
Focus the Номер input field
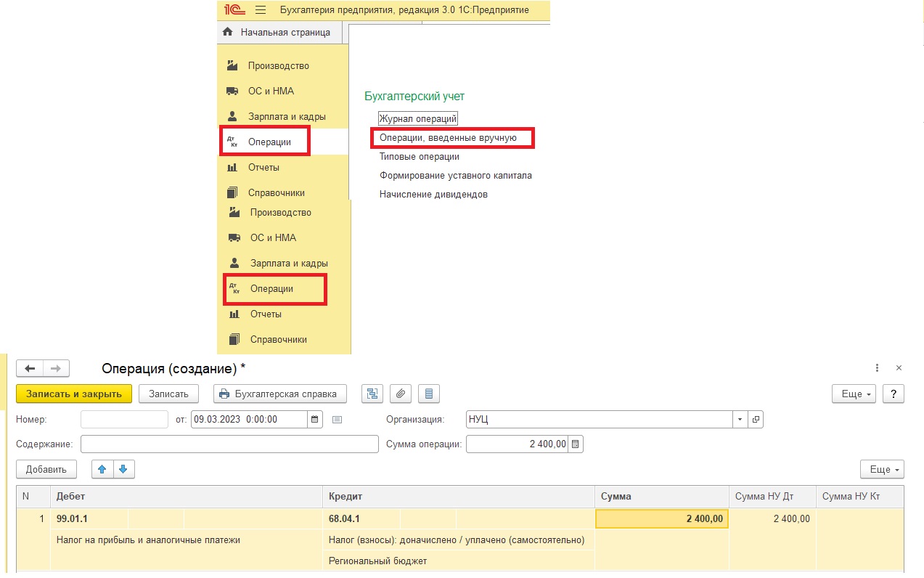pos(124,420)
